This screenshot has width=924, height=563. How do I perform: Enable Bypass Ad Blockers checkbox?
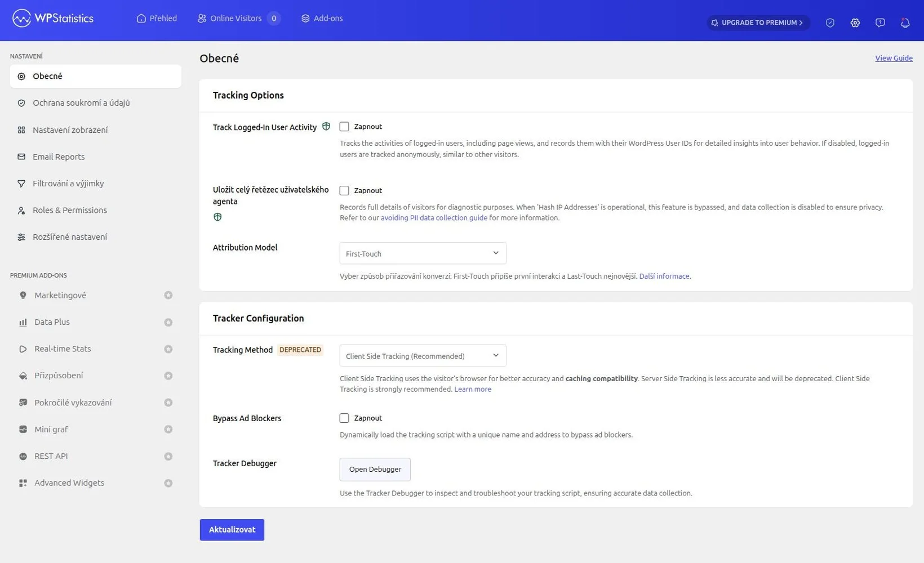click(344, 418)
